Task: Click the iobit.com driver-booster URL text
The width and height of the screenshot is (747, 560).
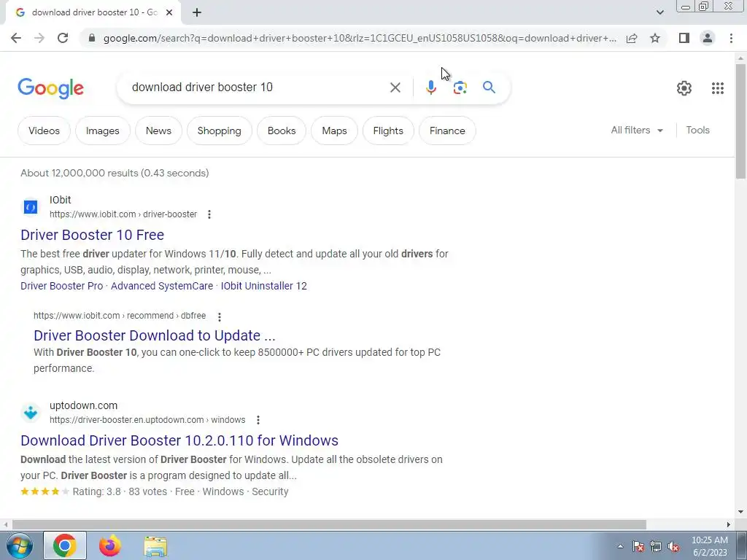Action: pyautogui.click(x=123, y=214)
